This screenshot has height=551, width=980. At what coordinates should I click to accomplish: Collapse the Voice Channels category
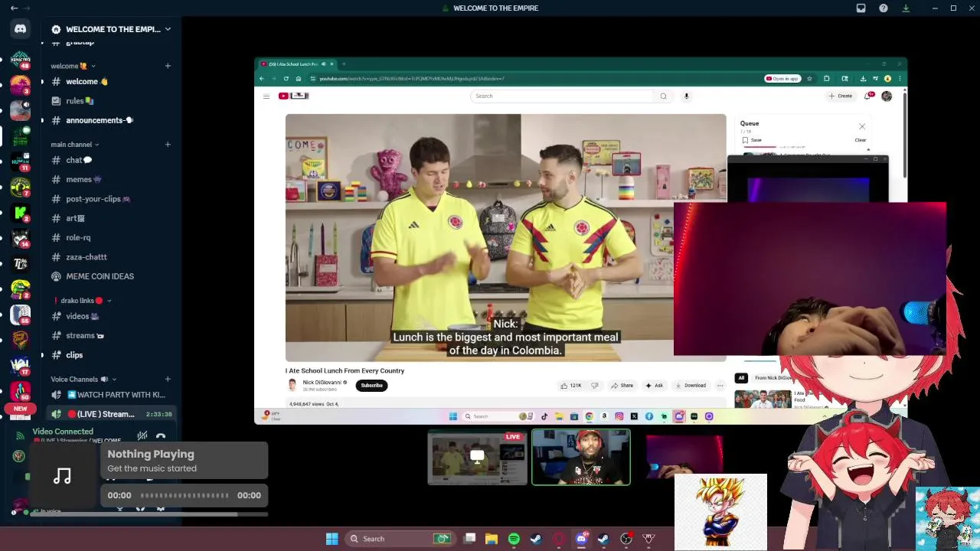(83, 379)
